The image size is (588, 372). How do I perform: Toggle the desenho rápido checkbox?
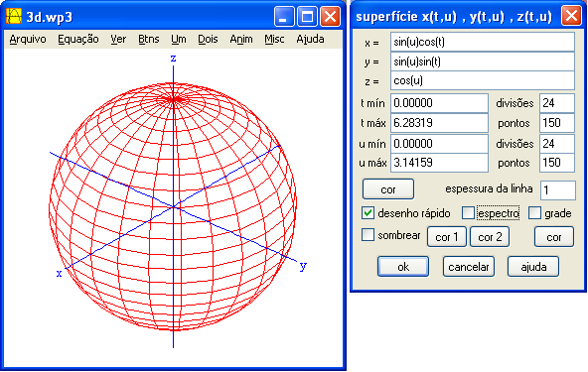coord(367,213)
